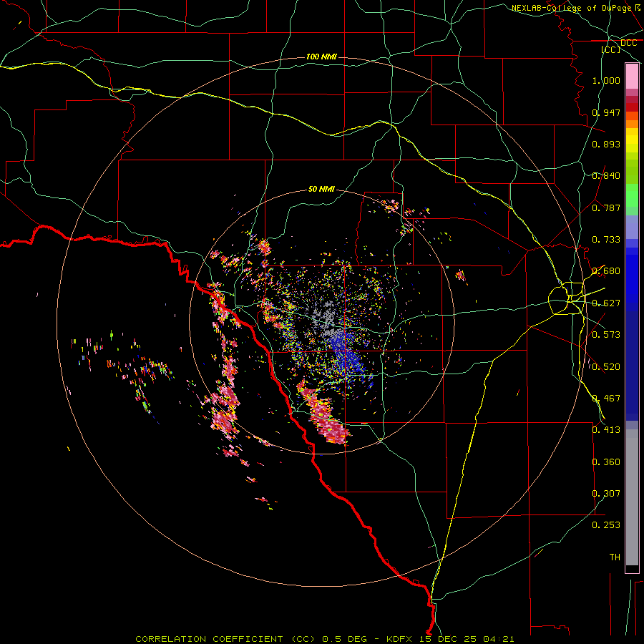Click the gray lower segment of color bar
The height and width of the screenshot is (644, 644).
coord(632,497)
